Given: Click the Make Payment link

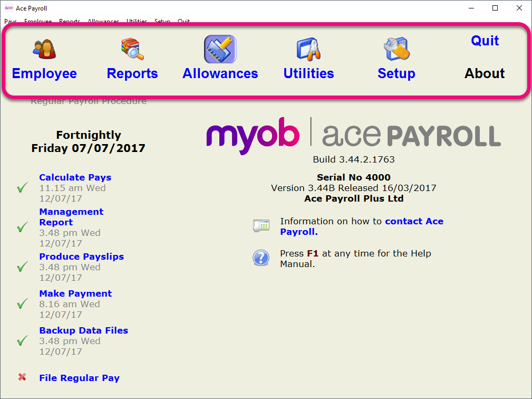Looking at the screenshot, I should (x=75, y=293).
